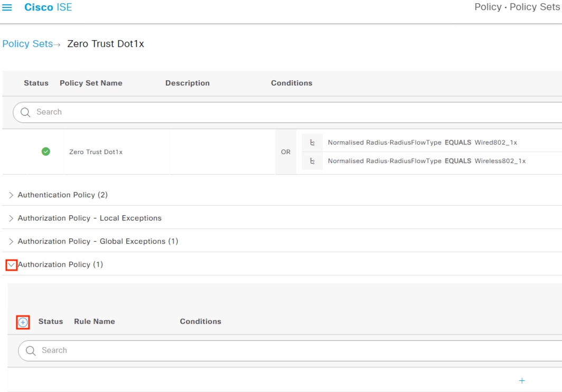Click the Zero Trust Dot1x breadcrumb title
The height and width of the screenshot is (392, 562).
point(106,44)
